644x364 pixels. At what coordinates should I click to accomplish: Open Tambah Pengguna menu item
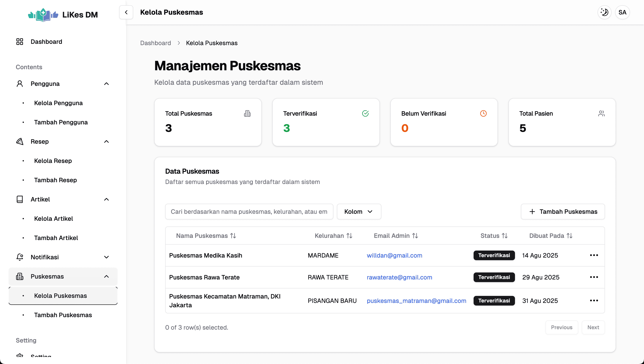(63, 122)
